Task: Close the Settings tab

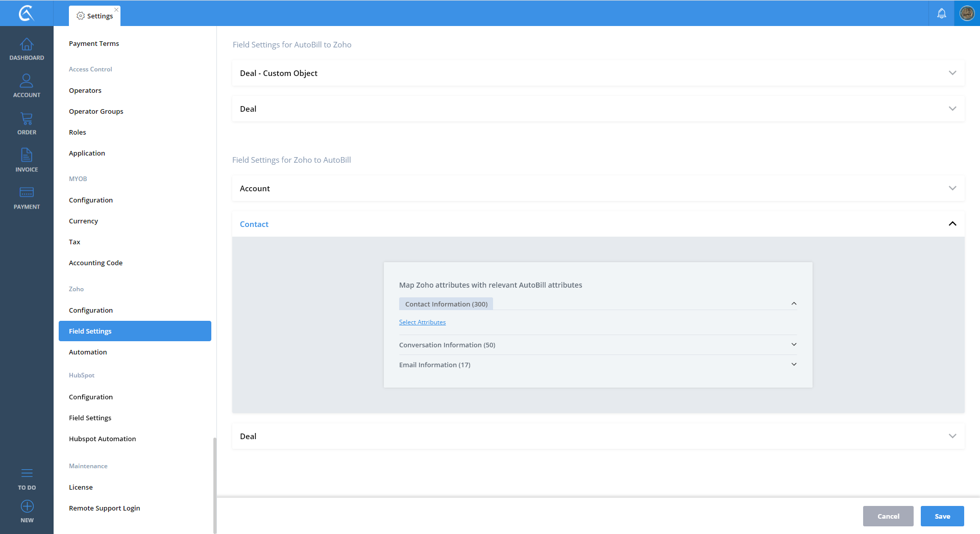Action: (116, 10)
